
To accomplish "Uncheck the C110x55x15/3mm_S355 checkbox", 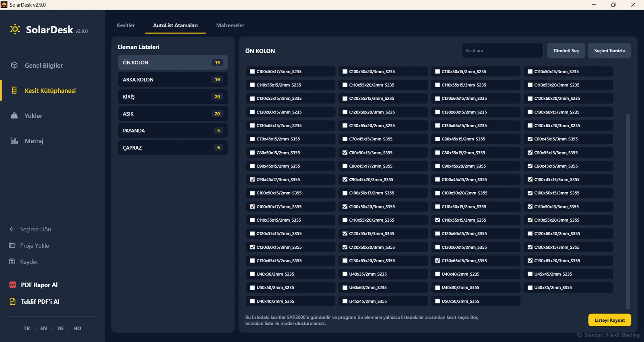I will click(438, 220).
